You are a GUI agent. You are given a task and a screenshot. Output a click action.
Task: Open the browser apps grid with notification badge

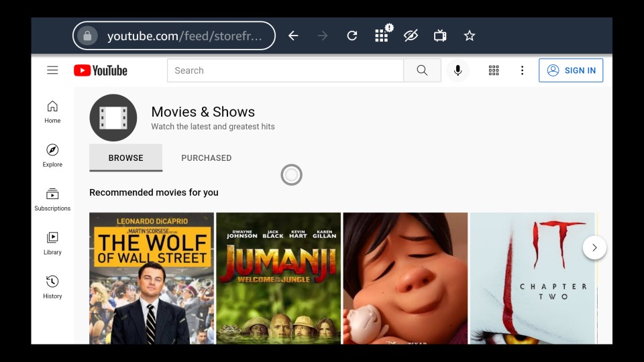click(383, 34)
